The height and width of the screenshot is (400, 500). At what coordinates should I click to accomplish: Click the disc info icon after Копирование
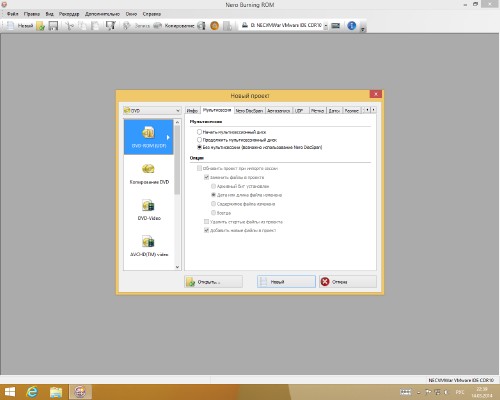pyautogui.click(x=201, y=26)
